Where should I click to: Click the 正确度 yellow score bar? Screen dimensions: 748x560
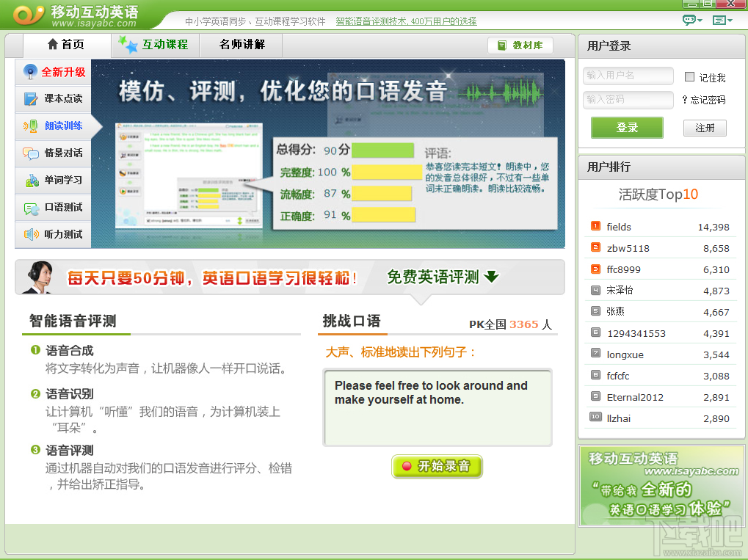(x=383, y=215)
